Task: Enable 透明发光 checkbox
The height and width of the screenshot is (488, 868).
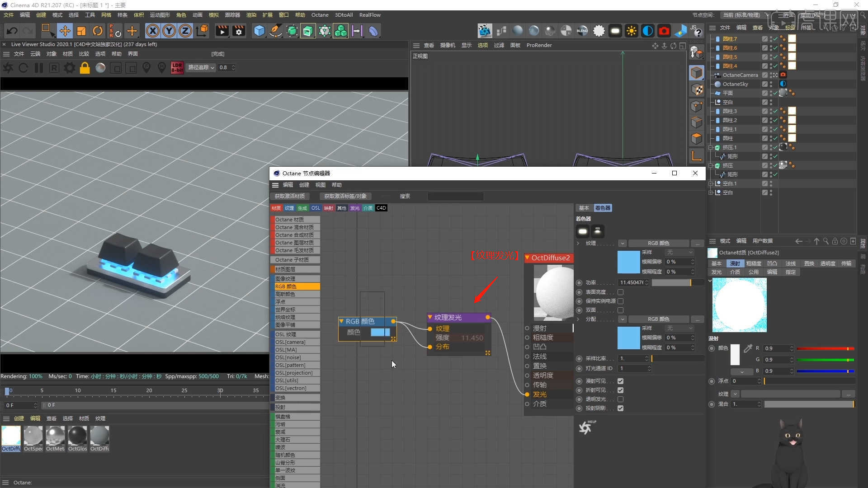Action: click(x=621, y=399)
